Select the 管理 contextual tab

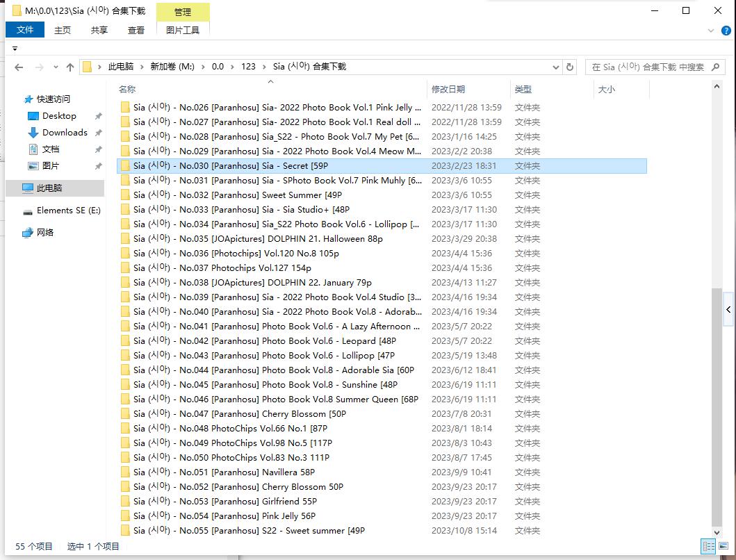183,13
